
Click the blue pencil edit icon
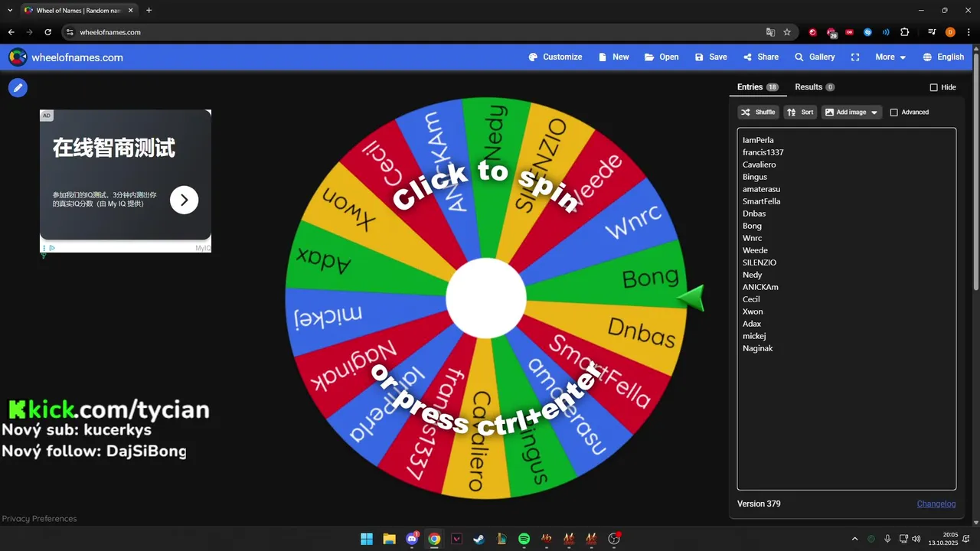pos(18,88)
